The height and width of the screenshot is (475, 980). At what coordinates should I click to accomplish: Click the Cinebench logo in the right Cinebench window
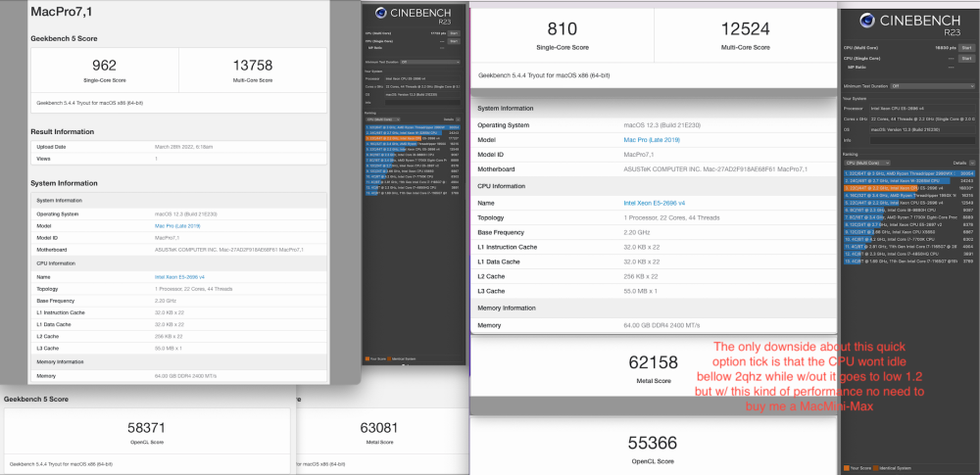(x=867, y=20)
